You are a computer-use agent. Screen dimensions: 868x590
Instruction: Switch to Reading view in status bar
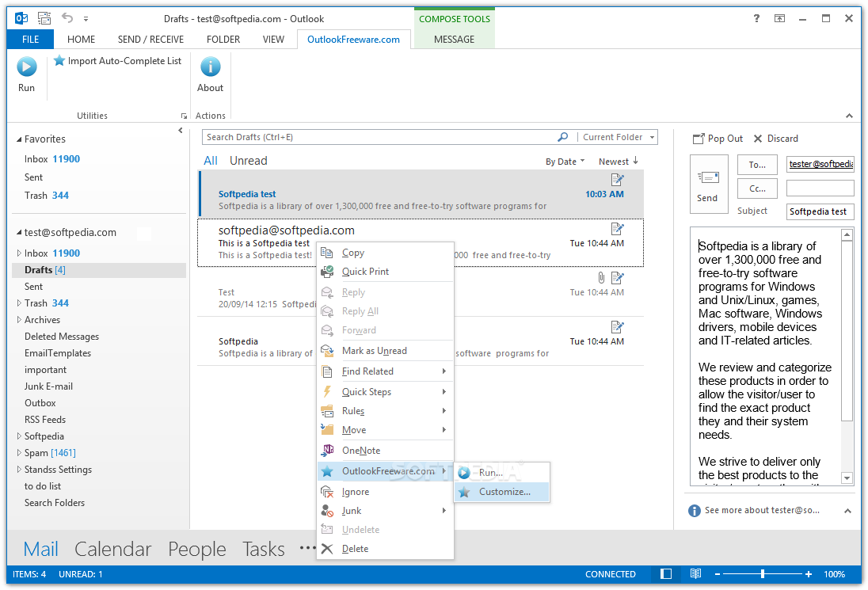pos(696,574)
